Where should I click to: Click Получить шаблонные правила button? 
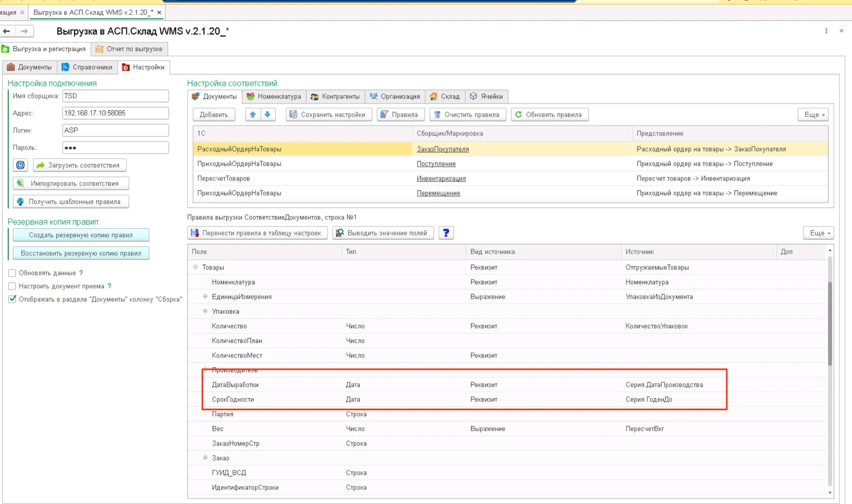(71, 202)
